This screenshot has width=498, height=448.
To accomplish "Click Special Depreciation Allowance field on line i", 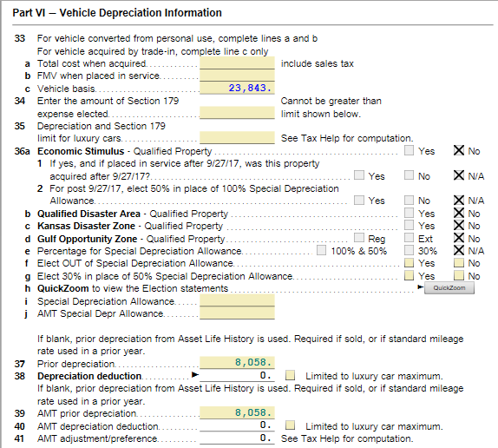I will click(237, 300).
